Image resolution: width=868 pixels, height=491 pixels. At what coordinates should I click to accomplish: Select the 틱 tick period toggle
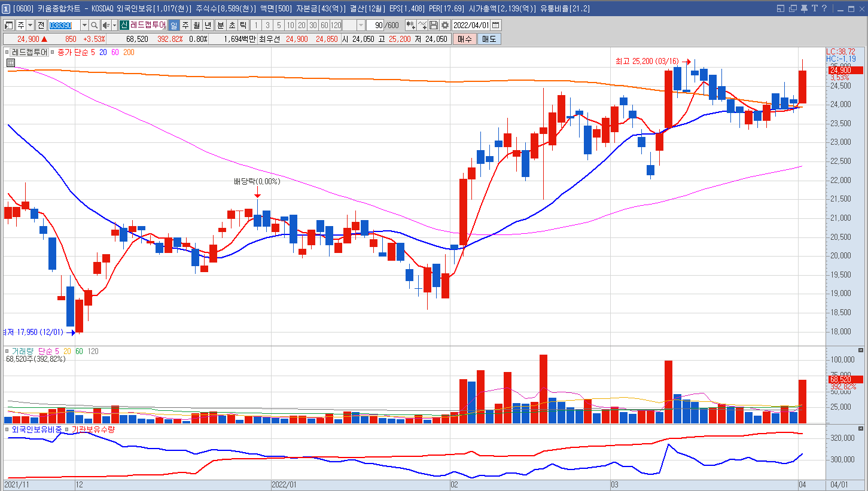click(243, 25)
